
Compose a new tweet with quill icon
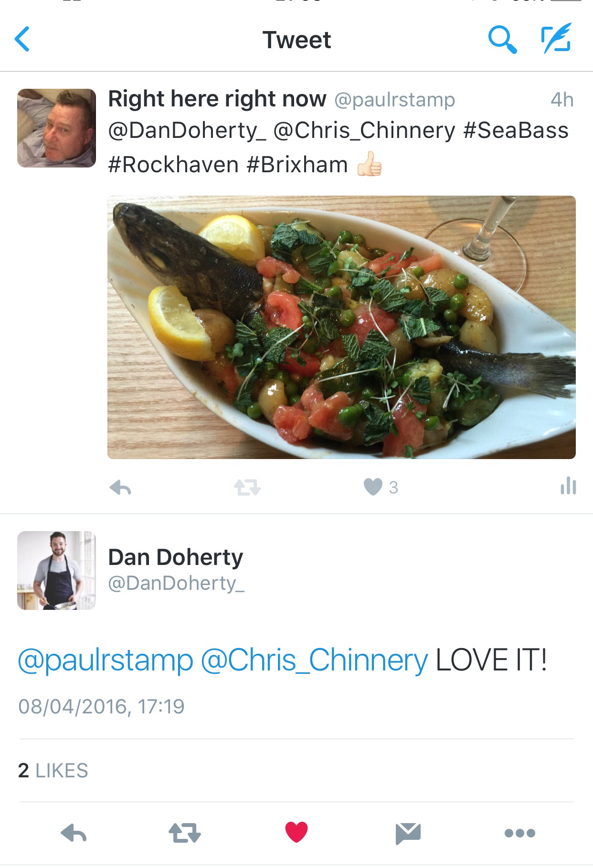pos(555,37)
